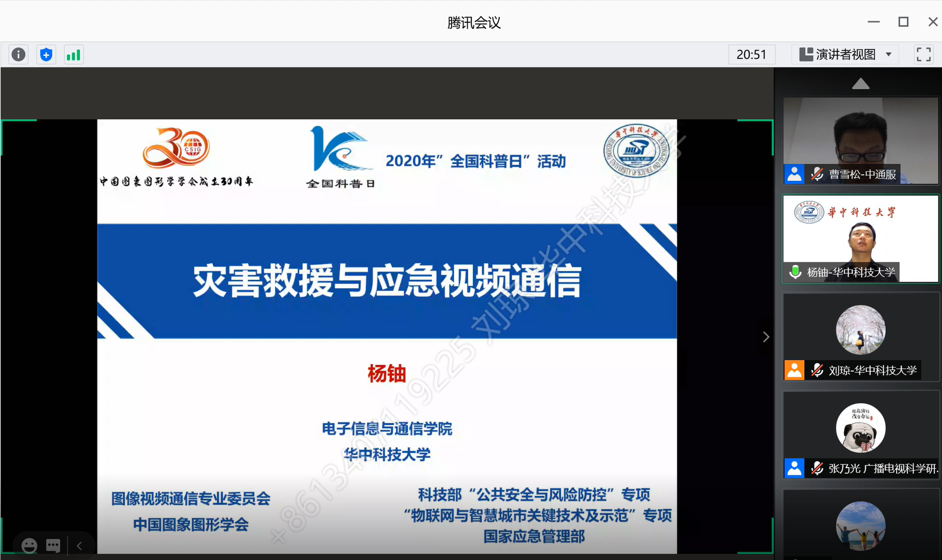
Task: Open the chat bubble icon
Action: 53,546
